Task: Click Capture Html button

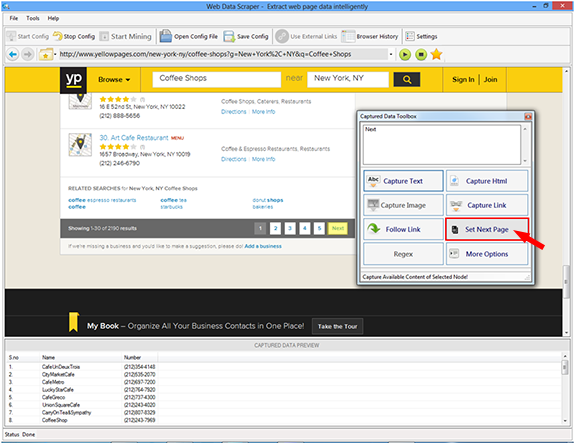Action: tap(487, 181)
